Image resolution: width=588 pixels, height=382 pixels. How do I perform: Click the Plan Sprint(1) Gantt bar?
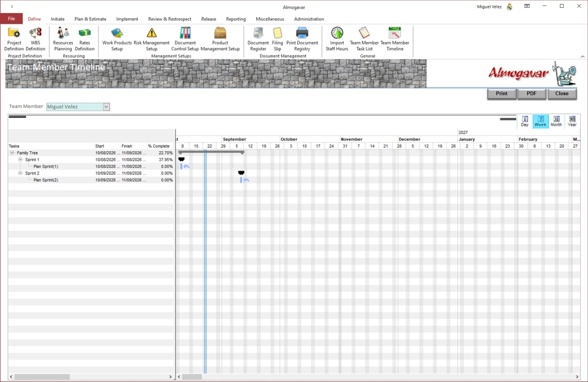coord(182,166)
